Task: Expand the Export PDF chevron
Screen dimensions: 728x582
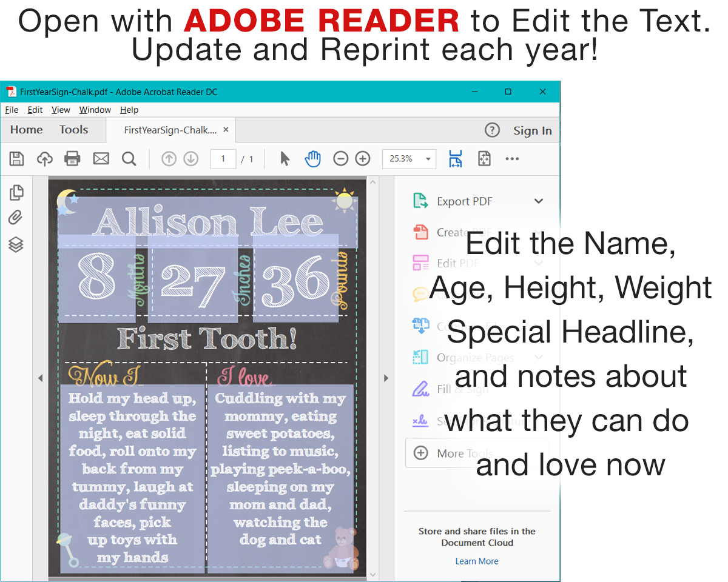Action: point(539,201)
